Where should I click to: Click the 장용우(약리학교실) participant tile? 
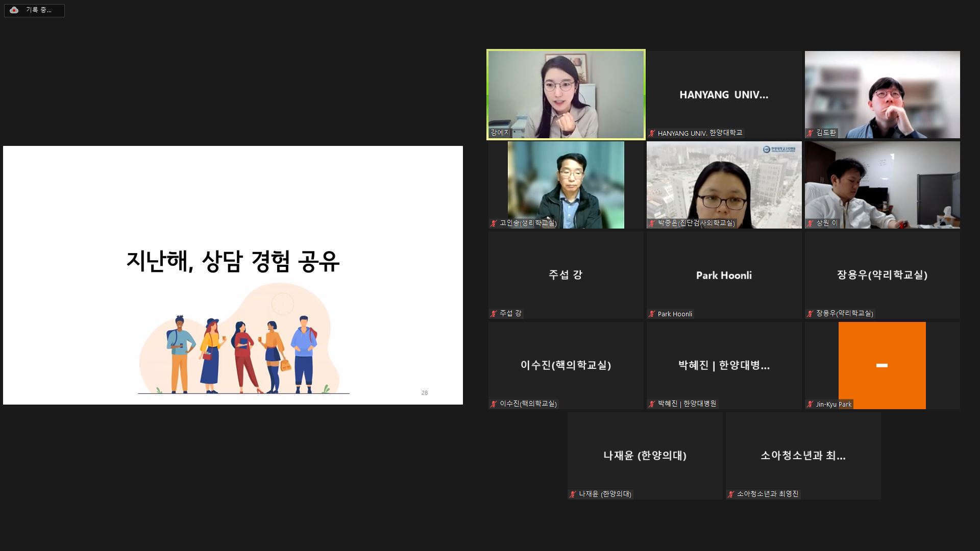[x=882, y=275]
